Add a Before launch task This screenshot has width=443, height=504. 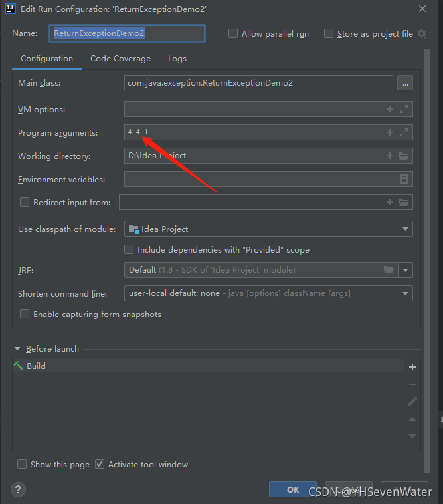[412, 367]
